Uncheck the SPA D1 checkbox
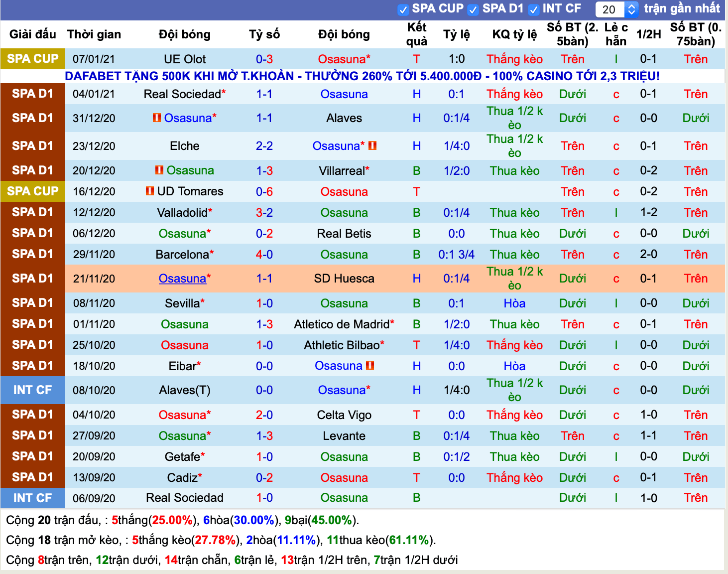Viewport: 728px width, 574px height. coord(474,9)
